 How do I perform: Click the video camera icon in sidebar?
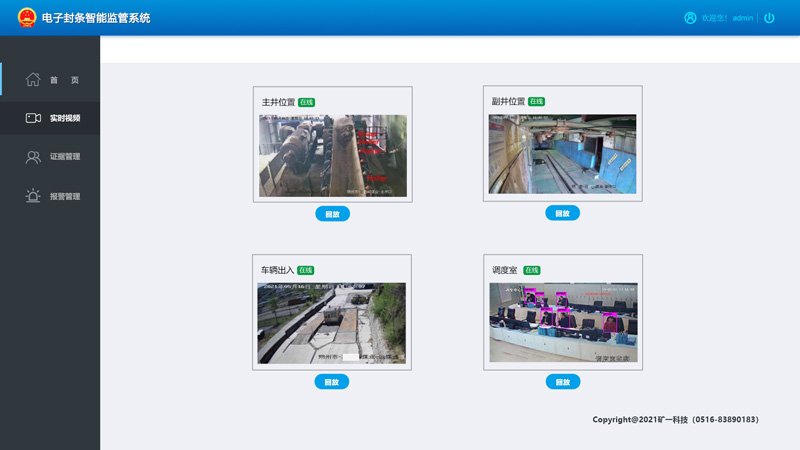pos(33,118)
